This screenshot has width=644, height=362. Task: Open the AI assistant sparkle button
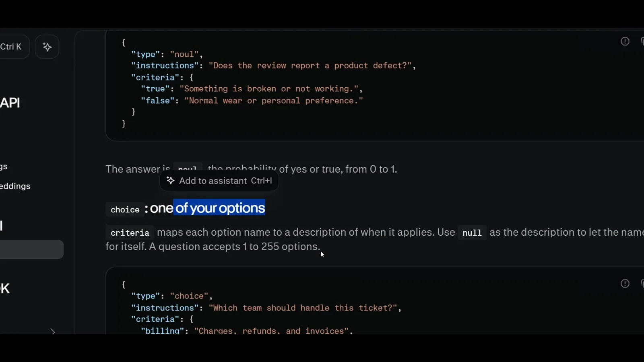click(x=47, y=47)
